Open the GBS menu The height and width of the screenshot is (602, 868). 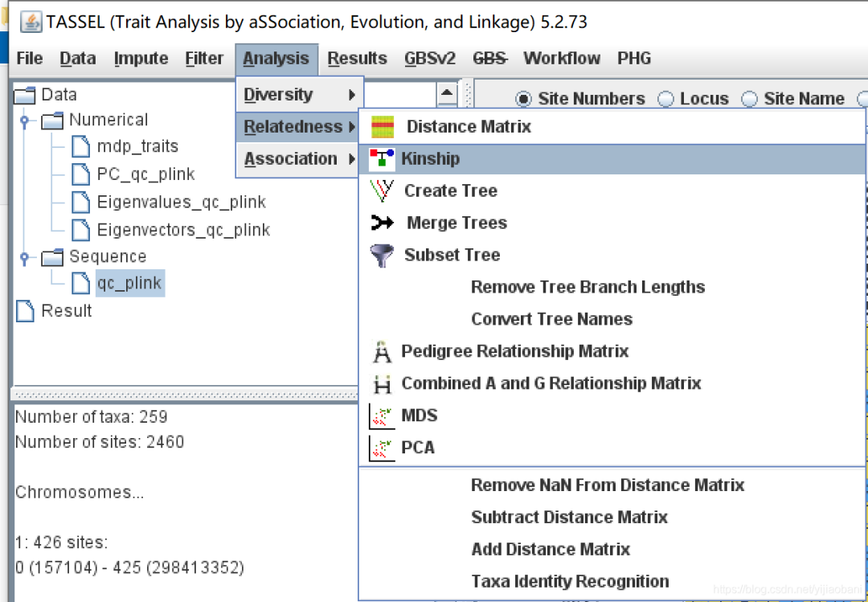490,58
